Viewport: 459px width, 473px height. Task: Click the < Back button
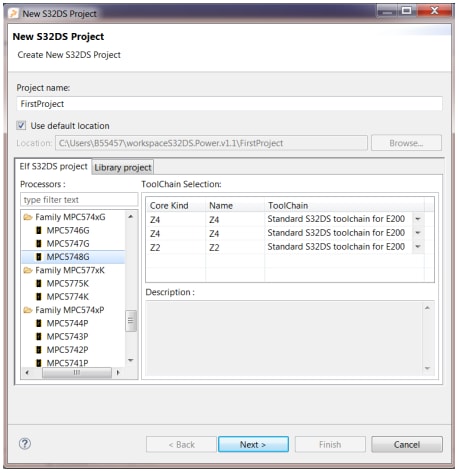click(x=181, y=444)
